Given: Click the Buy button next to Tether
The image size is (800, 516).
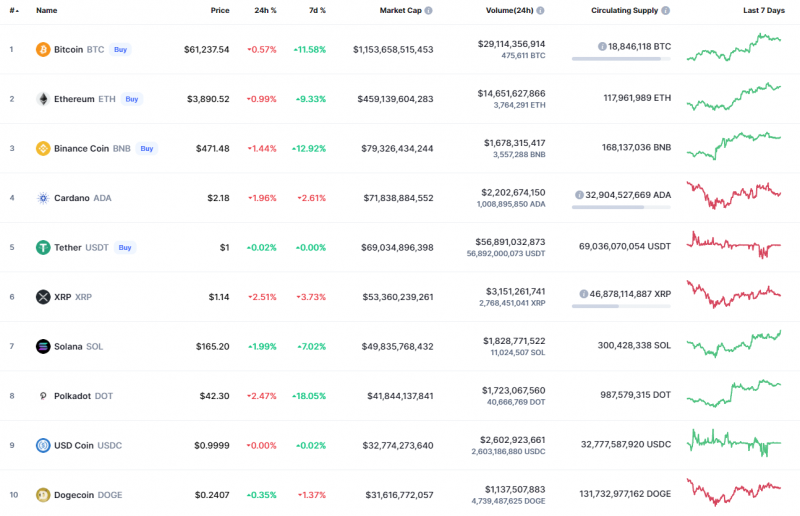Looking at the screenshot, I should point(125,248).
